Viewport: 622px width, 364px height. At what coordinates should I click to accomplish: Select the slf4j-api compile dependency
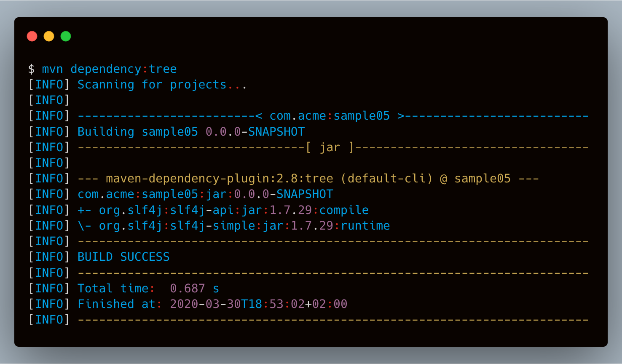234,210
